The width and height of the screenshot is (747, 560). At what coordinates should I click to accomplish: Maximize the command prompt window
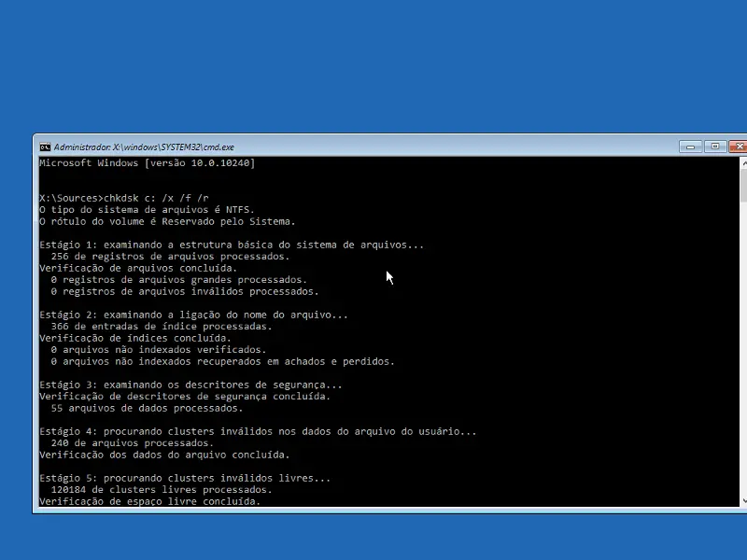[x=715, y=147]
